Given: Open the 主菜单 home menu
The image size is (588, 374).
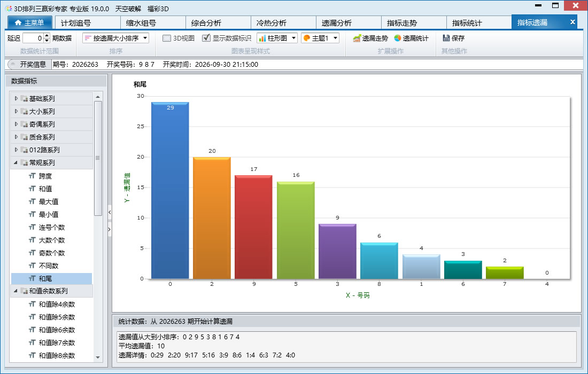Looking at the screenshot, I should (x=29, y=22).
